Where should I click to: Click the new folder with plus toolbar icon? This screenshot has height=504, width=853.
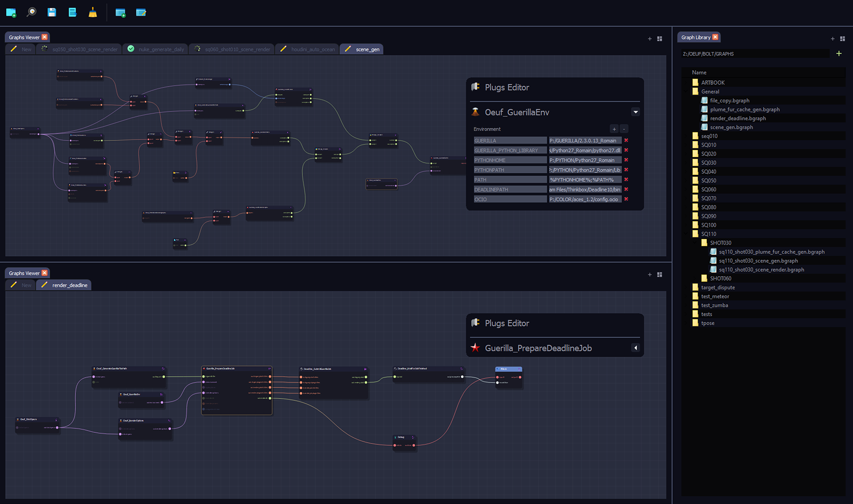click(11, 12)
